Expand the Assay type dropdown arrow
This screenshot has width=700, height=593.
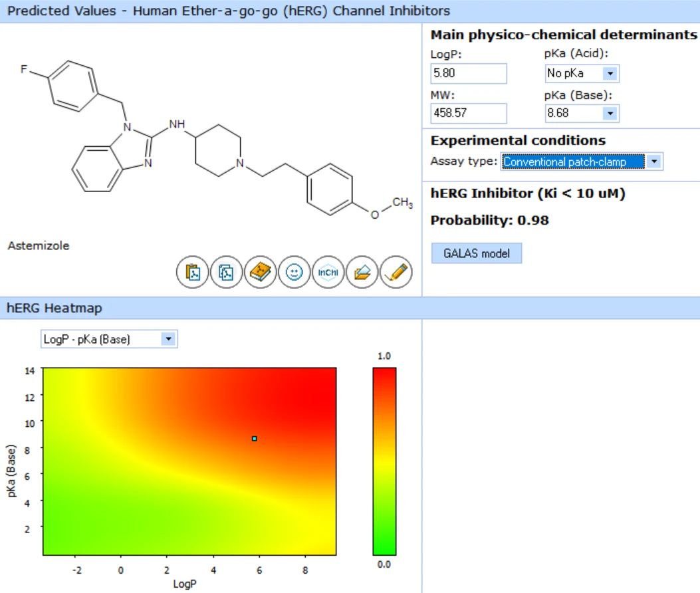click(x=654, y=161)
